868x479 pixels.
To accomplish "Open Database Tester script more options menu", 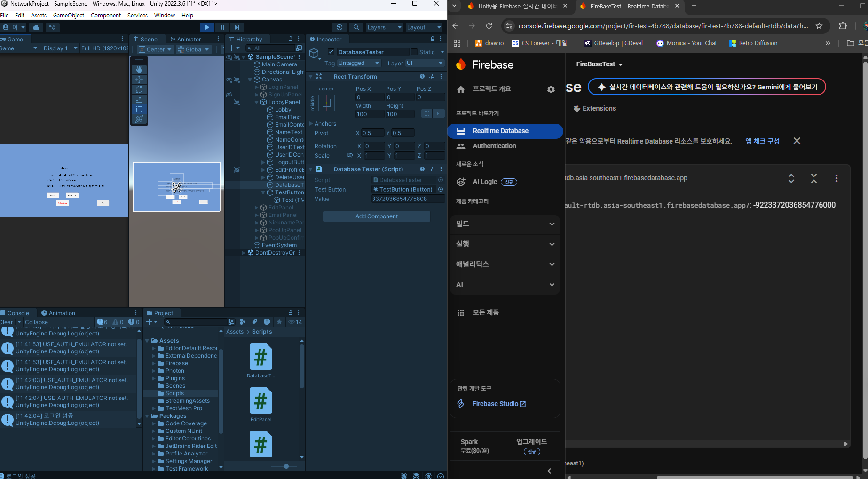I will coord(441,169).
